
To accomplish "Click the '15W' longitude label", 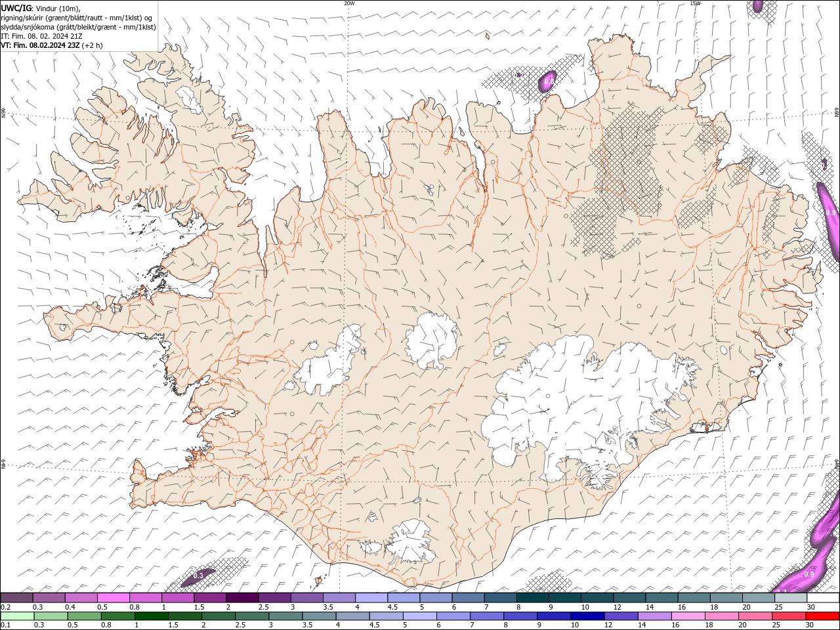I will click(695, 3).
